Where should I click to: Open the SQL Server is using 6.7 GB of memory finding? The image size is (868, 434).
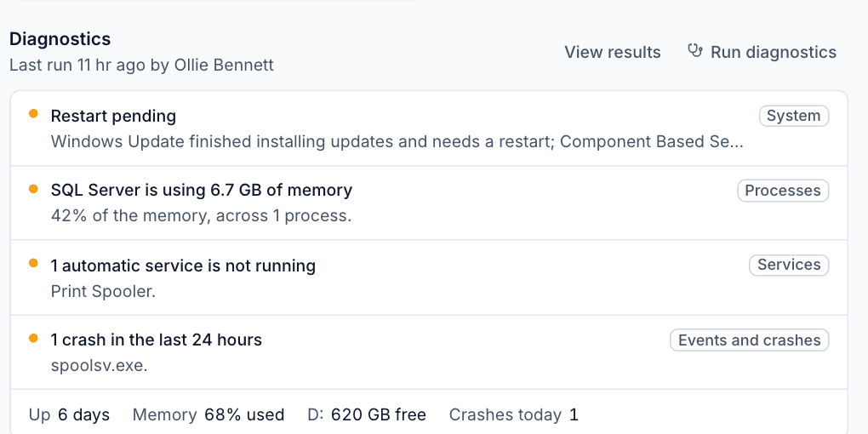pyautogui.click(x=429, y=203)
